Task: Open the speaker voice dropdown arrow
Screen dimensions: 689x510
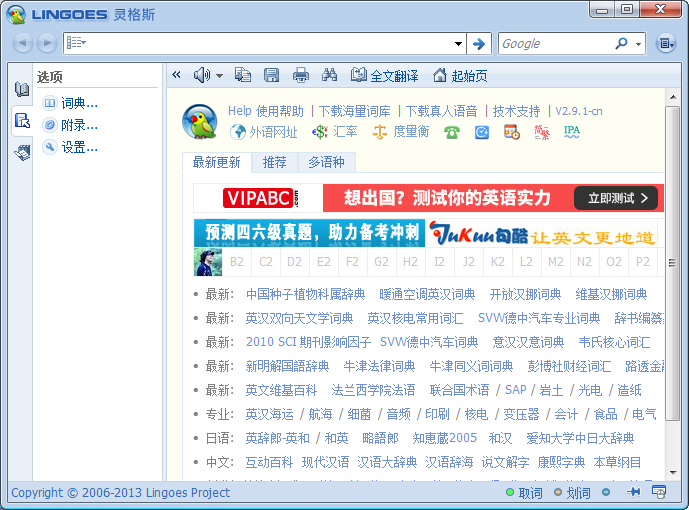Action: (x=219, y=76)
